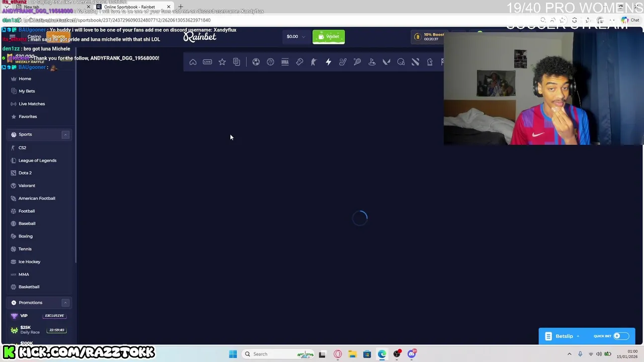Select the tennis racket icon in toolbar
The width and height of the screenshot is (644, 362).
pos(357,62)
